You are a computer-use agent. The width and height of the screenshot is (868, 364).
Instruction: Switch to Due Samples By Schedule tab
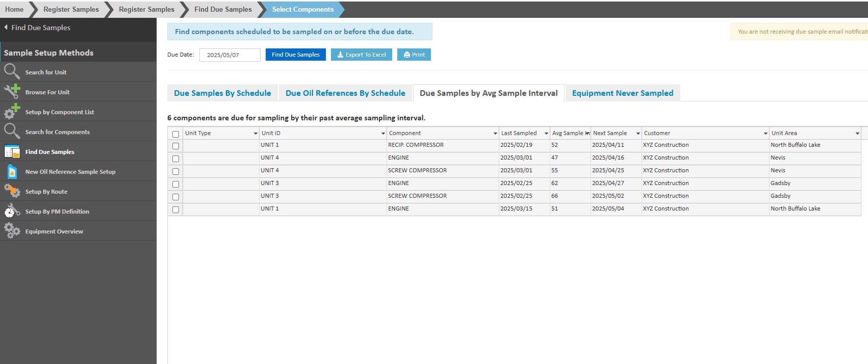[x=222, y=93]
